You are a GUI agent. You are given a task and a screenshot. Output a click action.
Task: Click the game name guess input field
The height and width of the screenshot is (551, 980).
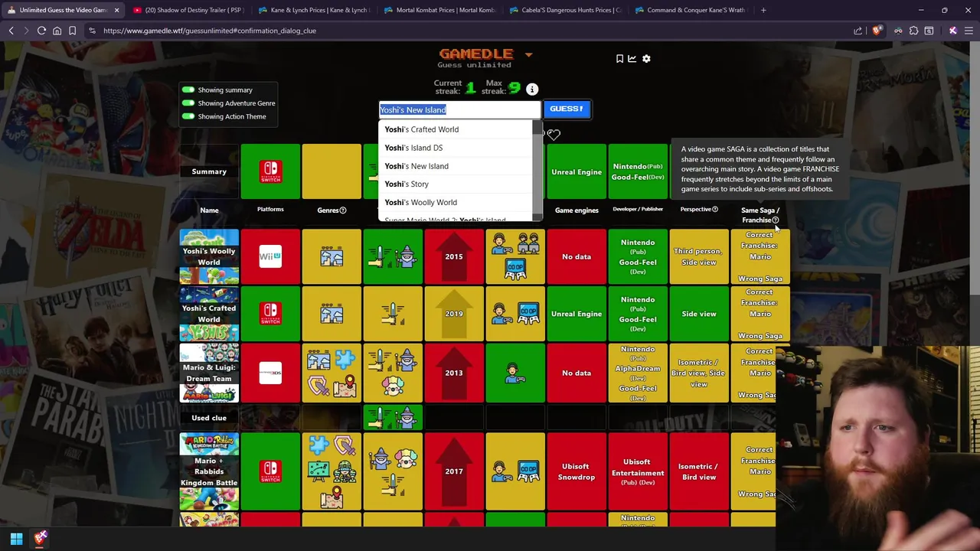[x=459, y=109]
